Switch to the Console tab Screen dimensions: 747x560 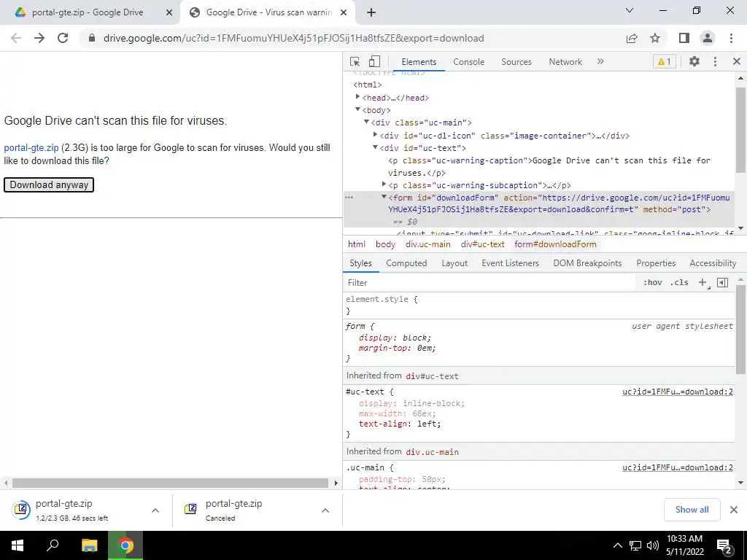[469, 62]
